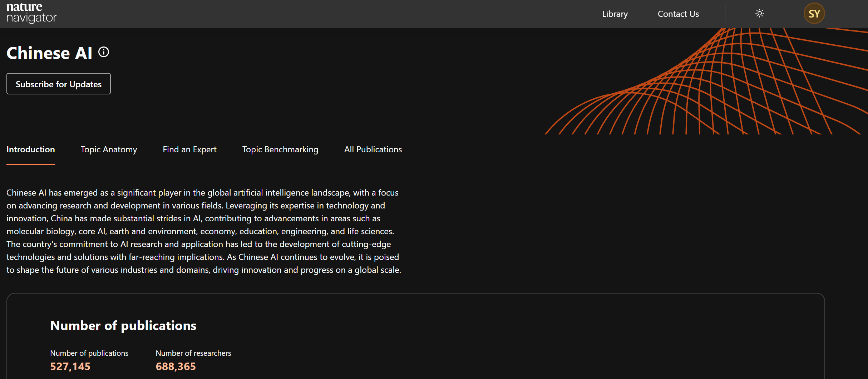Screen dimensions: 868x379
Task: Open the SY user profile avatar
Action: [x=814, y=14]
